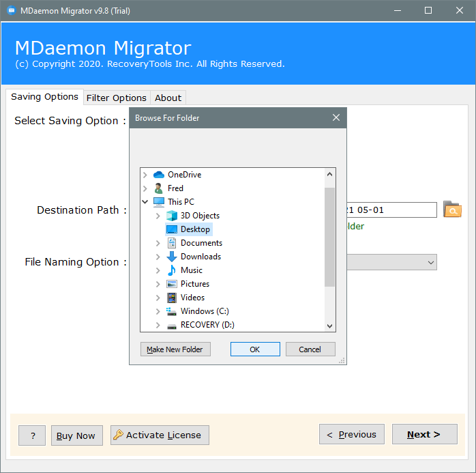This screenshot has height=473, width=476.
Task: Close the Browse For Folder dialog
Action: tap(336, 117)
